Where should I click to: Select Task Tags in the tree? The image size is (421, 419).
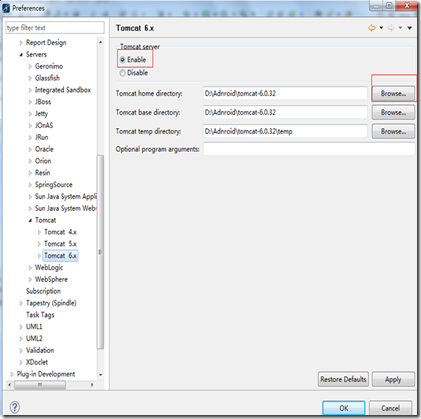40,315
